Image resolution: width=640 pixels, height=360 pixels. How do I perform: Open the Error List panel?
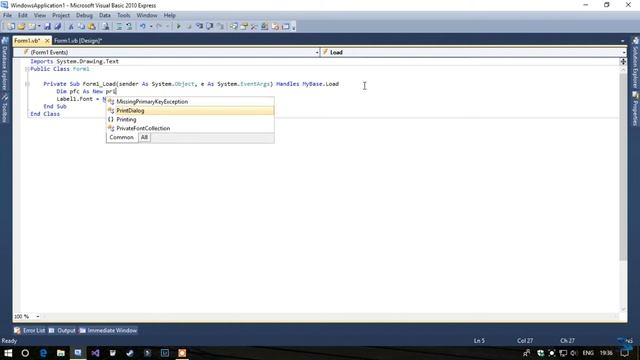pos(29,331)
